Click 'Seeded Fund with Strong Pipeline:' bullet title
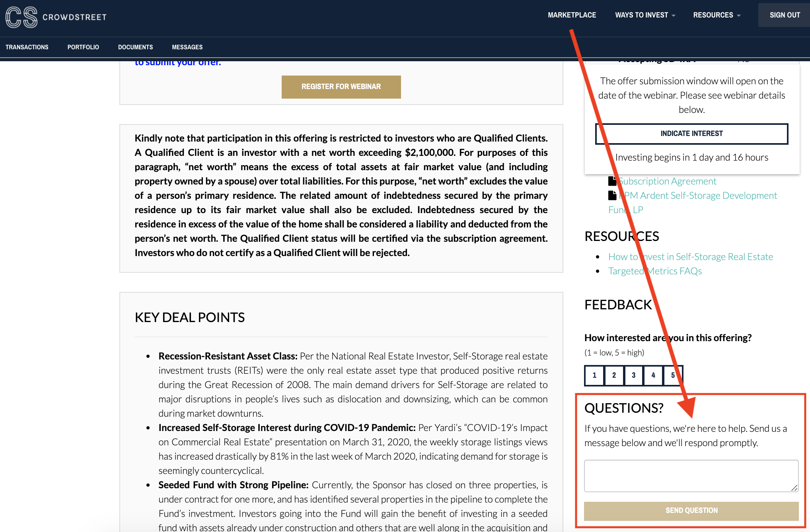The image size is (810, 532). (x=234, y=485)
